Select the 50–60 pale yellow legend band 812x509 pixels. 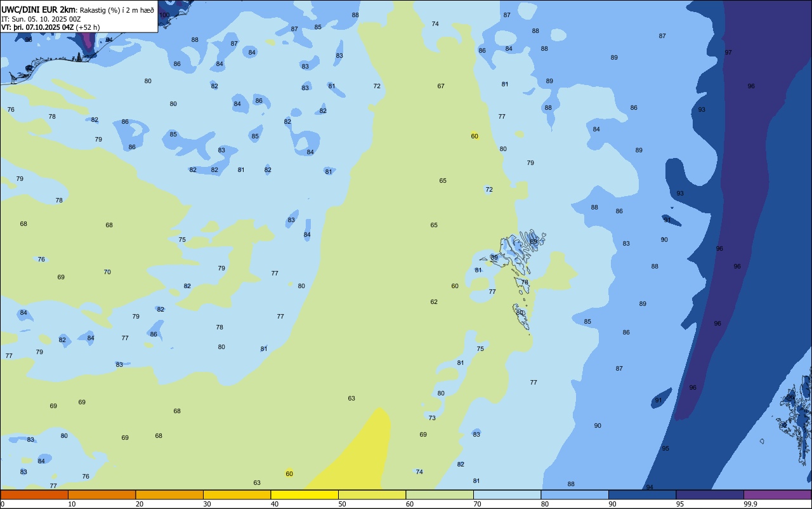pyautogui.click(x=372, y=494)
